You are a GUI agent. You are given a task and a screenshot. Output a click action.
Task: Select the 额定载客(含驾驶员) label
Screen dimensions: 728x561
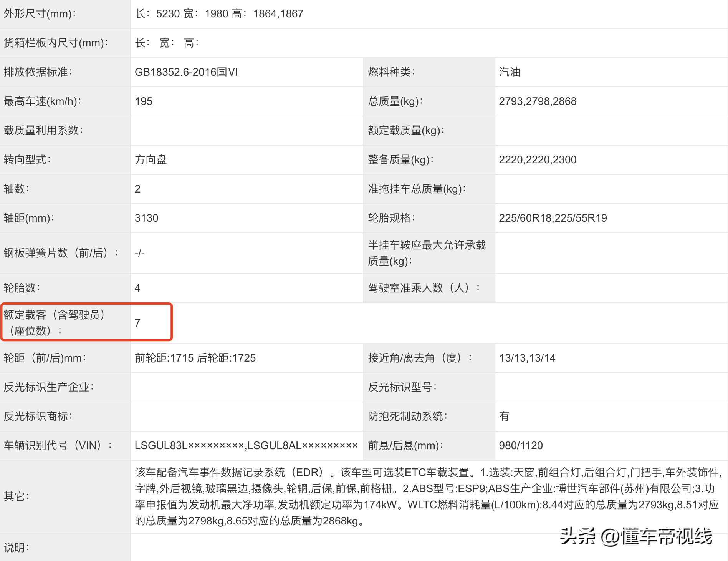click(x=54, y=323)
